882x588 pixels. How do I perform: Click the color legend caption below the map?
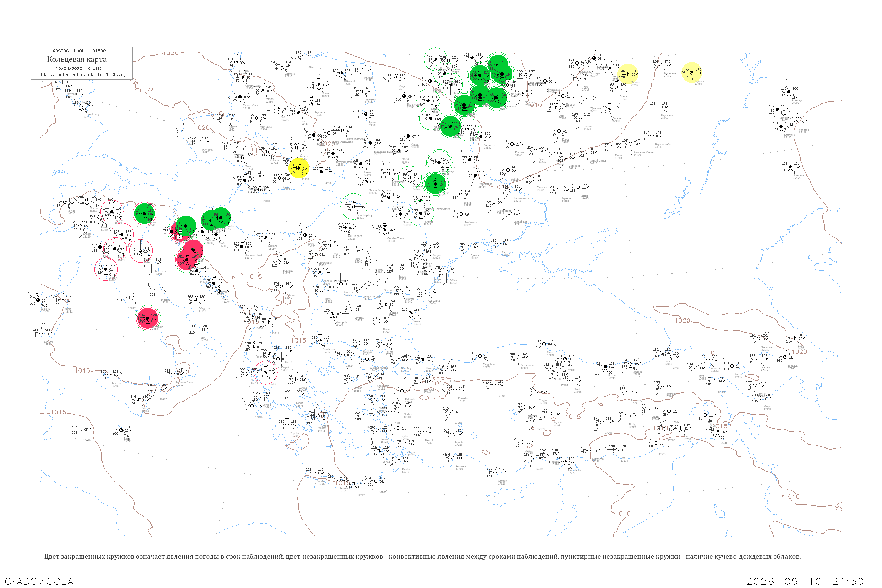(x=423, y=557)
